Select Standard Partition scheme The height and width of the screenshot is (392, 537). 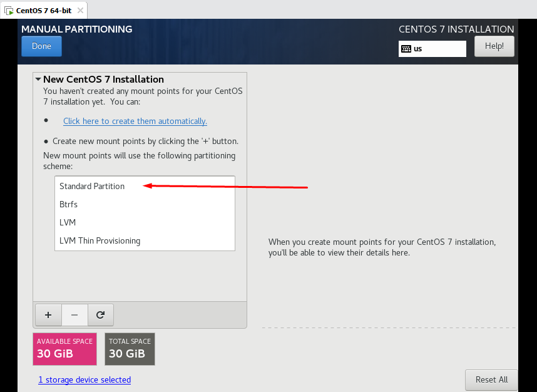point(145,186)
